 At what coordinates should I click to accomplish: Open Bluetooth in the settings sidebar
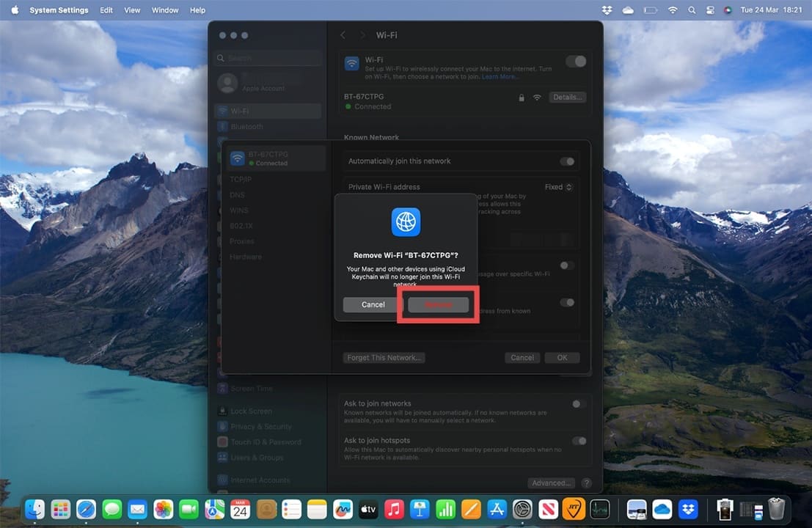tap(267, 127)
